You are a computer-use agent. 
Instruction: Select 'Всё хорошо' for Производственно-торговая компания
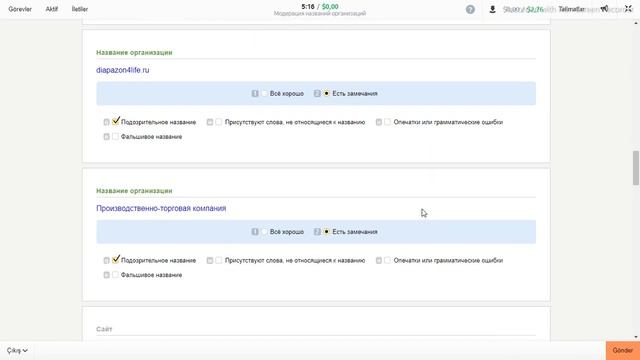coord(264,232)
